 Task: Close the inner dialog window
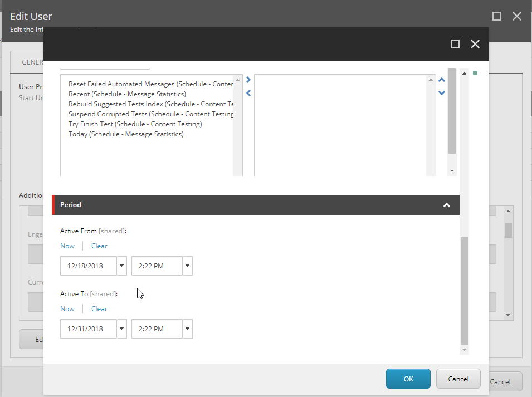[475, 44]
